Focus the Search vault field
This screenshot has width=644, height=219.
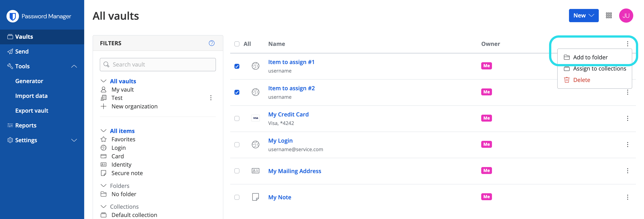(x=158, y=64)
